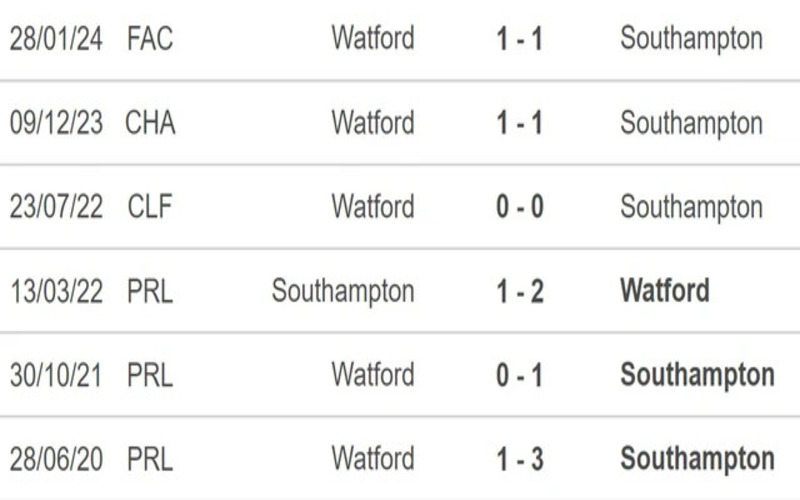This screenshot has height=500, width=800.
Task: Open the 28/01/24 match date
Action: 56,39
